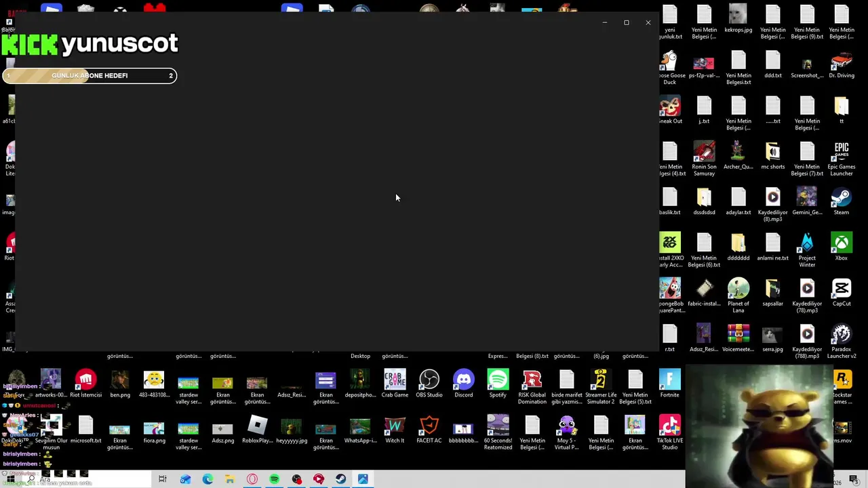Open the Crab Game shortcut

[395, 384]
